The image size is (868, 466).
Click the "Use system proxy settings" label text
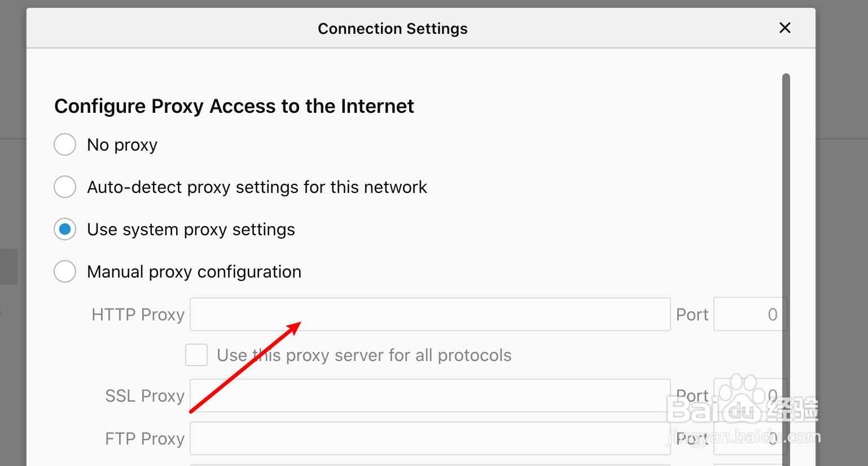click(191, 230)
